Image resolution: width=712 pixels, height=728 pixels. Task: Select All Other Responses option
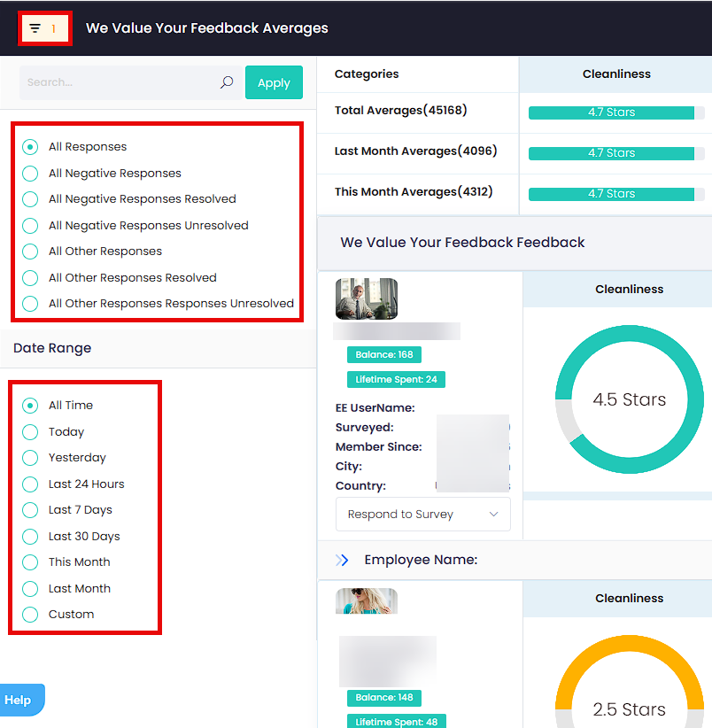click(x=30, y=252)
